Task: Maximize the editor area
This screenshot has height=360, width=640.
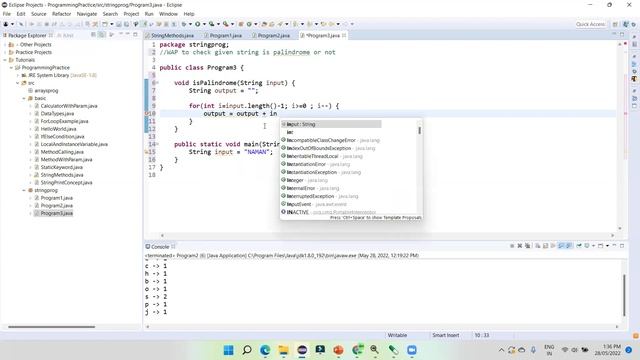Action: point(622,35)
